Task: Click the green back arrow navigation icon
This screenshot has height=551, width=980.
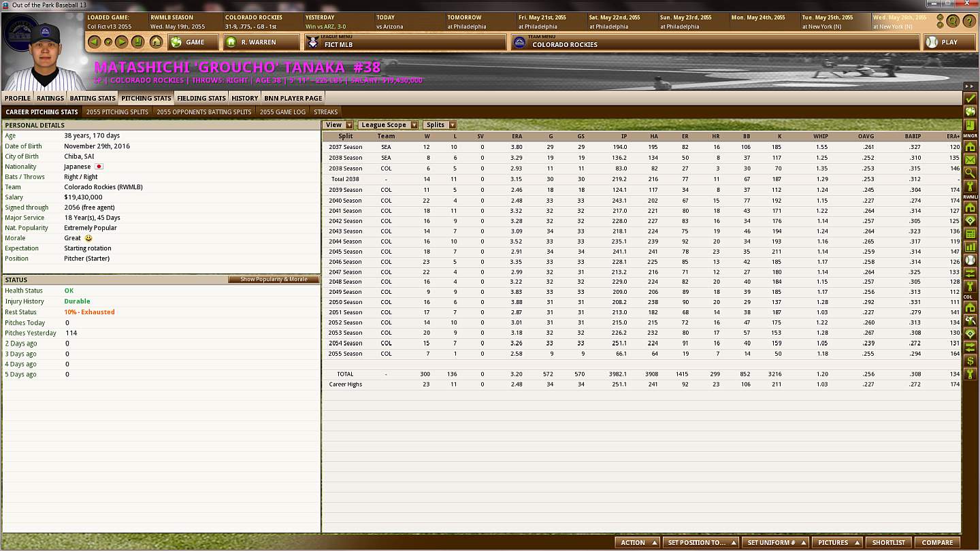Action: pos(95,42)
